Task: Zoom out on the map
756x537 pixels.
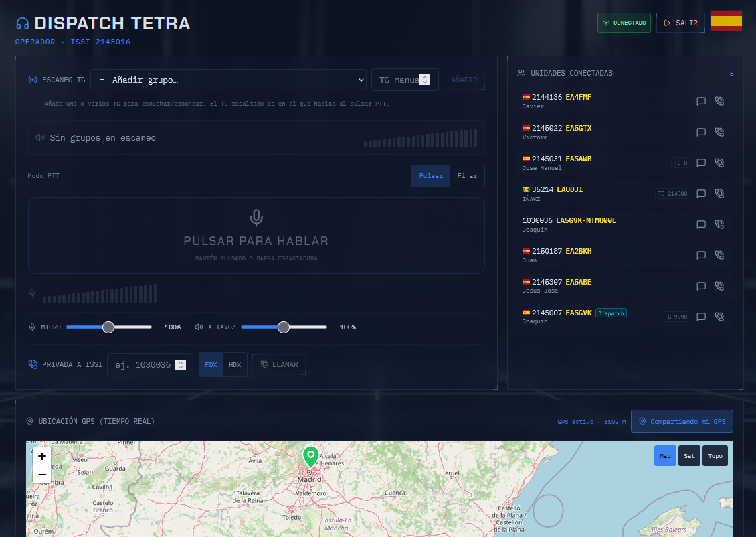Action: click(42, 475)
